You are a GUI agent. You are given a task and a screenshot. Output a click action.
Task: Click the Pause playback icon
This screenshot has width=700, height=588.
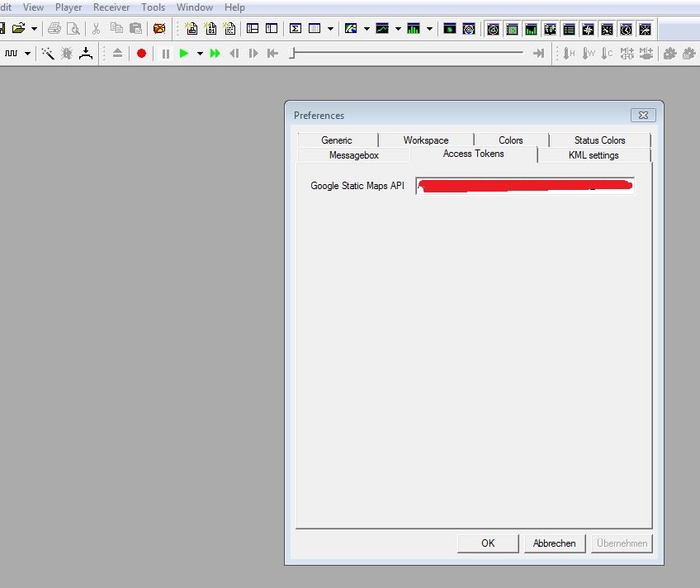pyautogui.click(x=166, y=54)
